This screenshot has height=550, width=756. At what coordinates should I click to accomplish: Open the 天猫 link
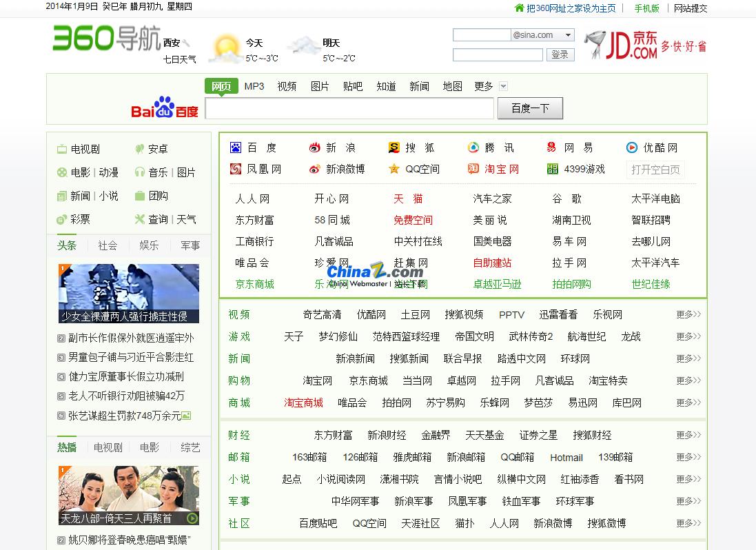409,198
